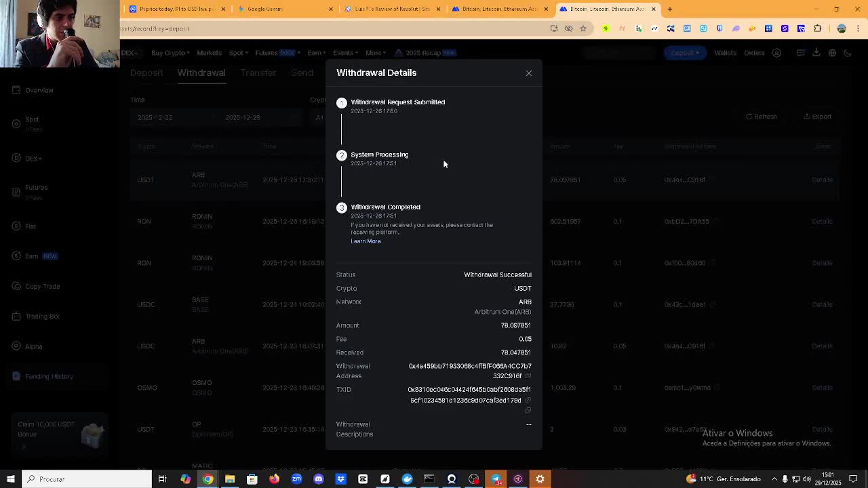This screenshot has width=868, height=488.
Task: Open Orders from the header
Action: (x=754, y=53)
